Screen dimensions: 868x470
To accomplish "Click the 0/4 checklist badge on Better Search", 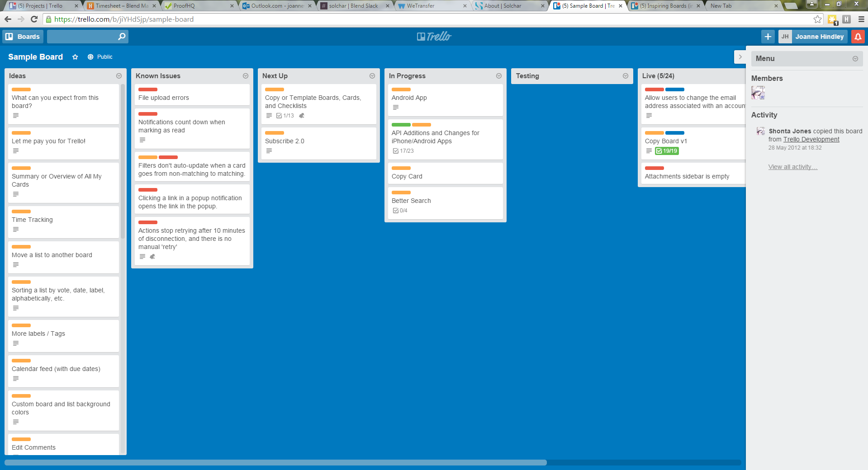I will point(400,211).
